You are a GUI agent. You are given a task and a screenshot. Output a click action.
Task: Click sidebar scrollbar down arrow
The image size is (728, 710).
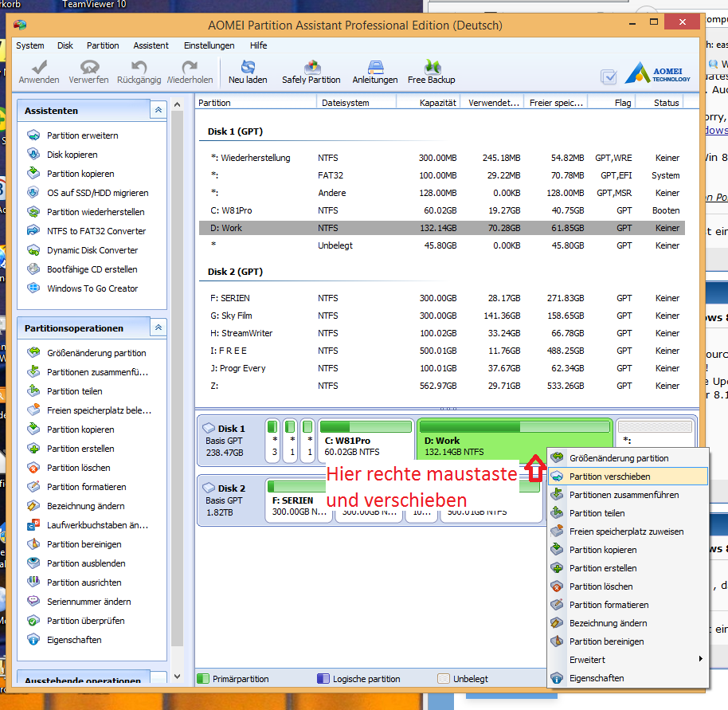177,677
